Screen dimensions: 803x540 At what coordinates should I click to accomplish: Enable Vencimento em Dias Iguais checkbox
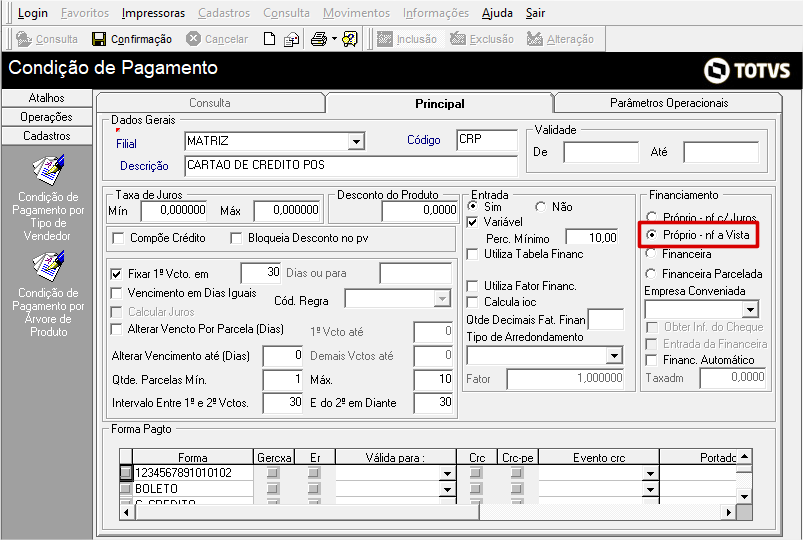click(116, 293)
